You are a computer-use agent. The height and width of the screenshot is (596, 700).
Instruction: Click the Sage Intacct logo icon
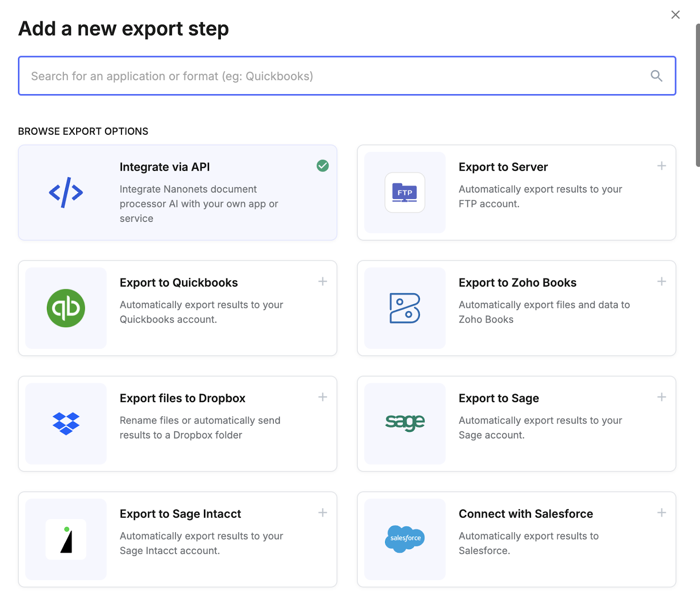point(66,539)
